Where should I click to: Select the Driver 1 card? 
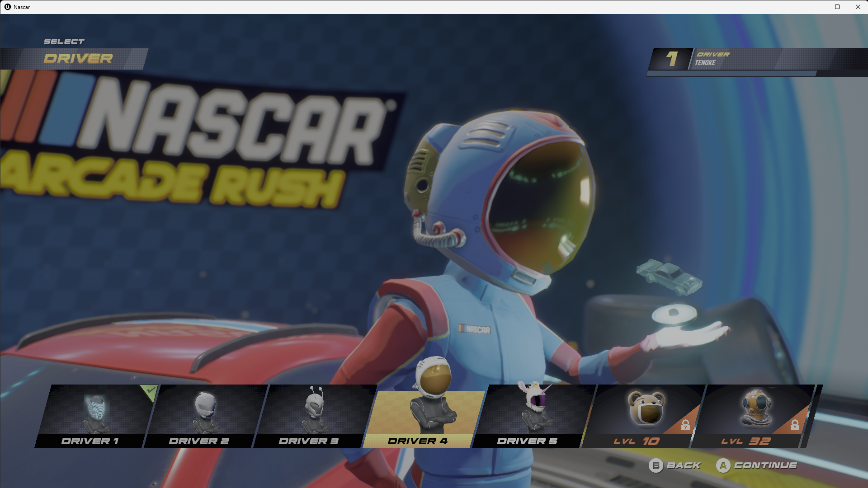pos(96,416)
